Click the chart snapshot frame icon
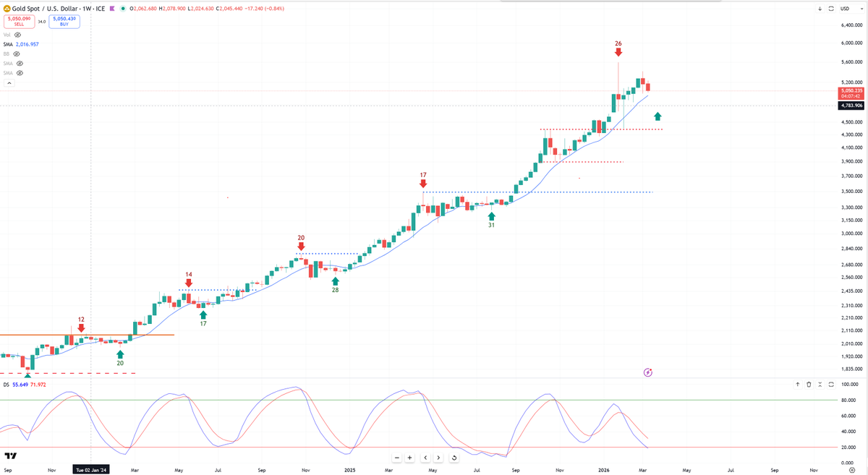Screen dimensions: 868x475 click(831, 9)
